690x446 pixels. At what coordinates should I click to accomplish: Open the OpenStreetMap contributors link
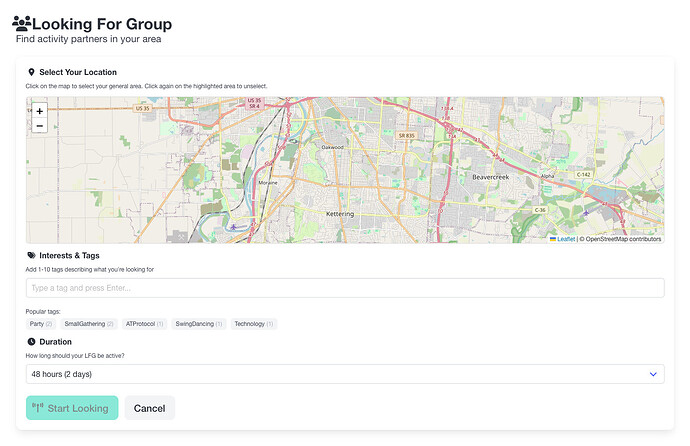pyautogui.click(x=623, y=239)
